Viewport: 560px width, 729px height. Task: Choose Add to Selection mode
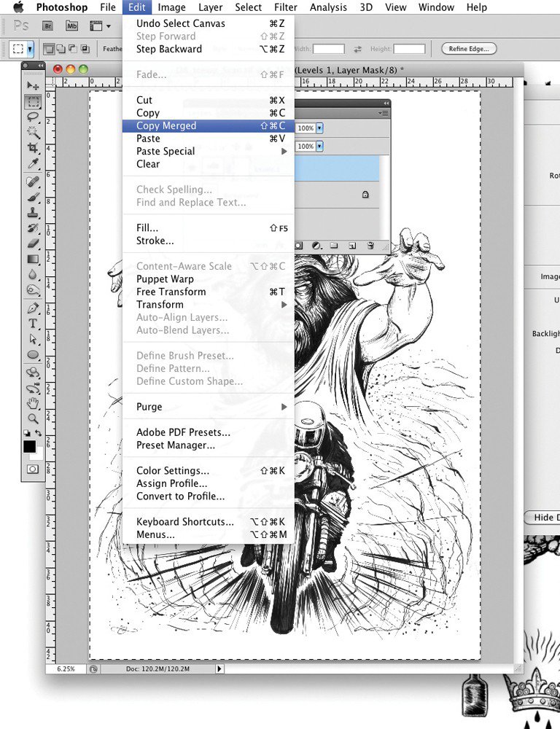point(61,48)
